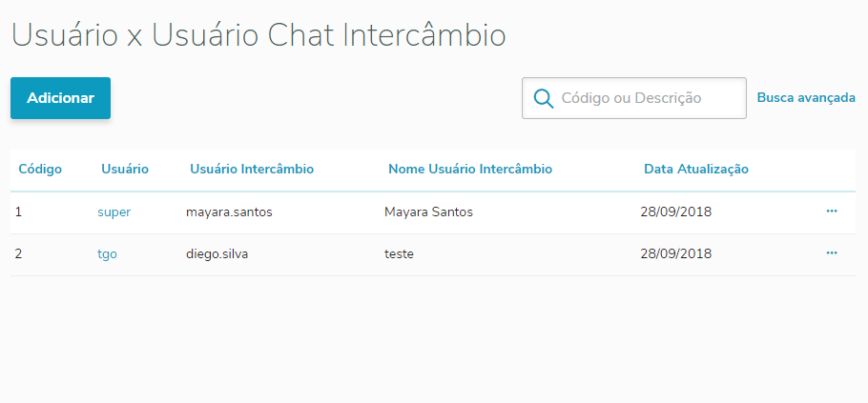868x403 pixels.
Task: Click the Adicionar button
Action: (60, 98)
